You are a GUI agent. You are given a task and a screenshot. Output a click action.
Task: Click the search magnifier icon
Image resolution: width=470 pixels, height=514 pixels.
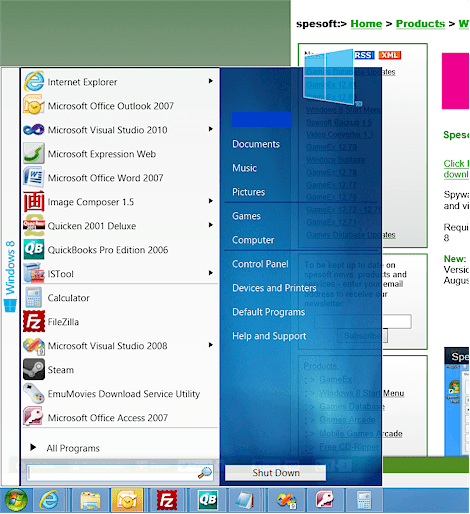[x=205, y=473]
